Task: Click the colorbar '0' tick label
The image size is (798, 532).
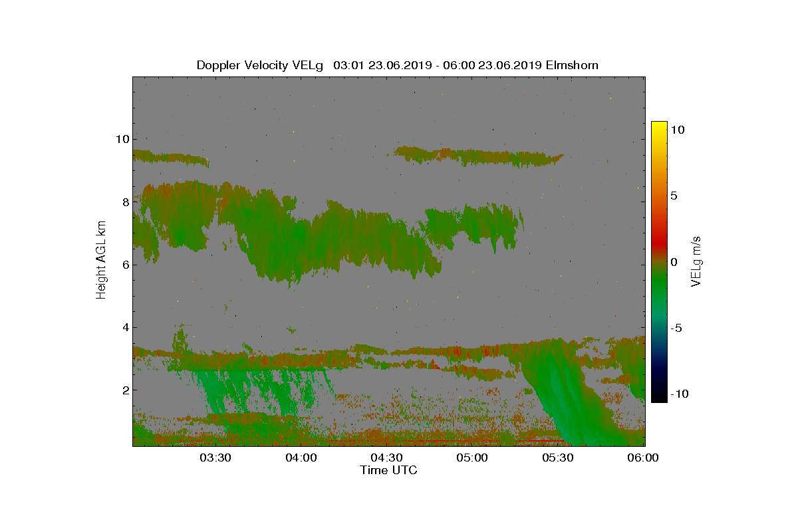Action: [675, 262]
